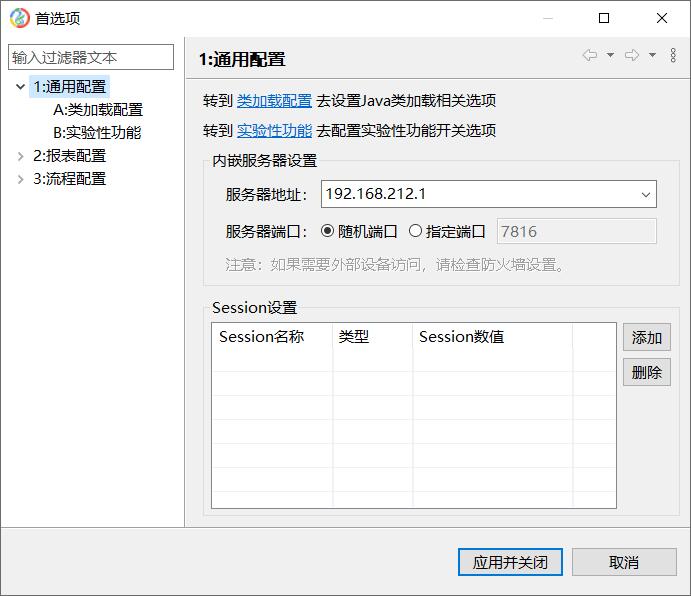Select 1:通用配置 in the tree
Image resolution: width=691 pixels, height=596 pixels.
pyautogui.click(x=70, y=86)
